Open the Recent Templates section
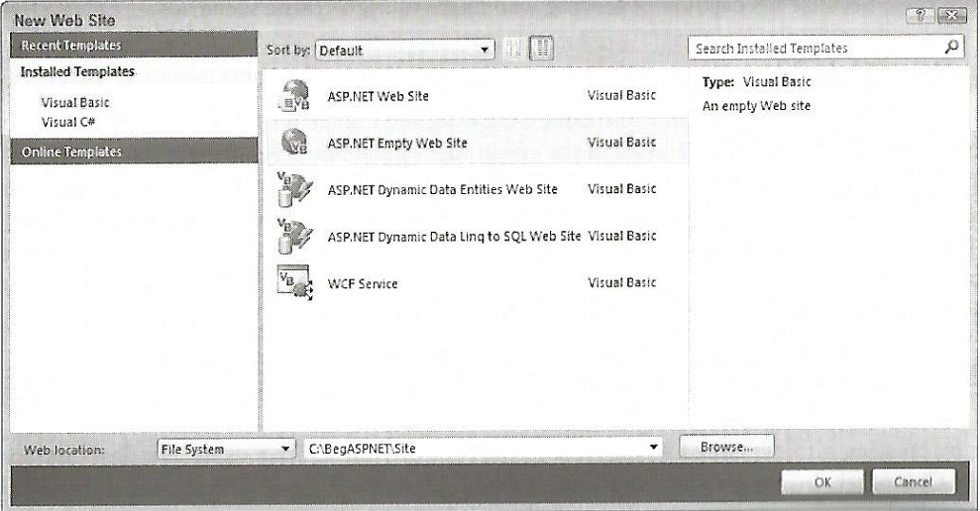980x511 pixels. (134, 45)
